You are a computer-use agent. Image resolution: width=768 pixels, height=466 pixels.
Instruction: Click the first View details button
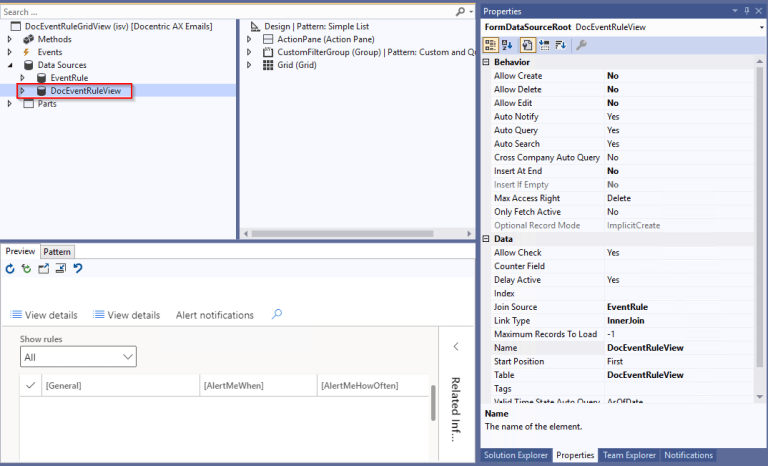pyautogui.click(x=44, y=315)
